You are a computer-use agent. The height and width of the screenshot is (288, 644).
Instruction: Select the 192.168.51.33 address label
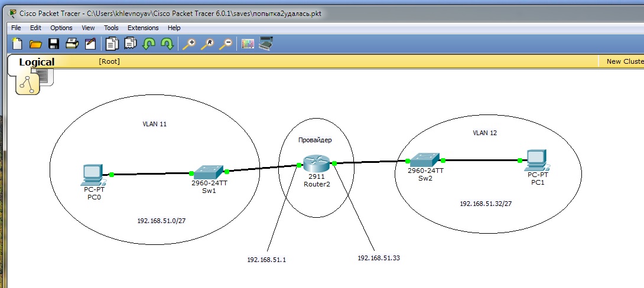pyautogui.click(x=379, y=258)
